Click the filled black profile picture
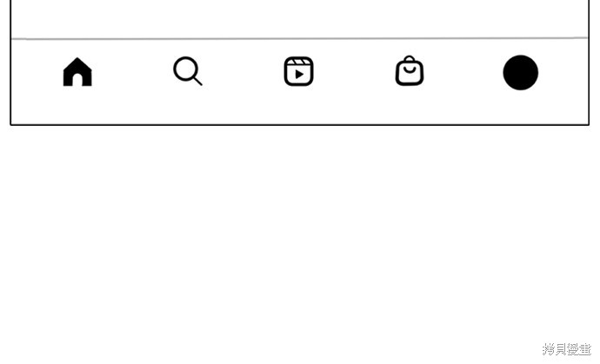 (520, 73)
